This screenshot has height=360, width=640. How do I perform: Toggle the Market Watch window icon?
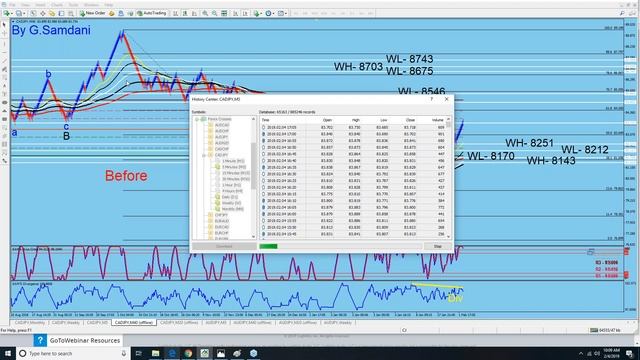(x=33, y=13)
